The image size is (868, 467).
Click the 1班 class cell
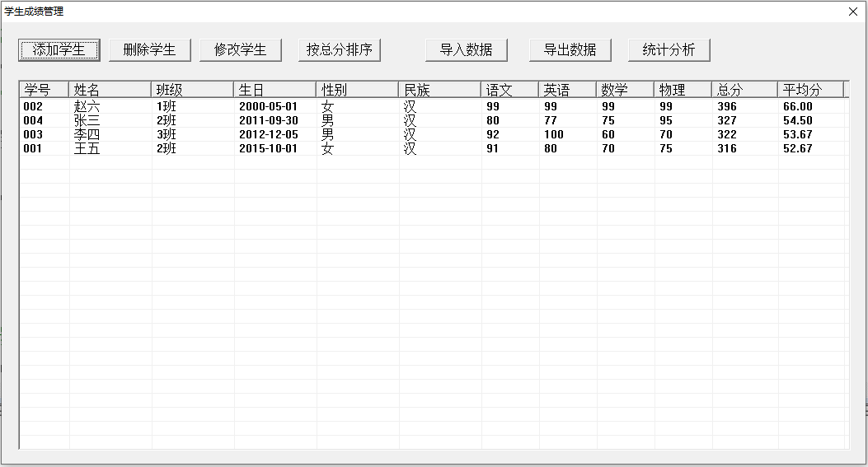click(166, 106)
